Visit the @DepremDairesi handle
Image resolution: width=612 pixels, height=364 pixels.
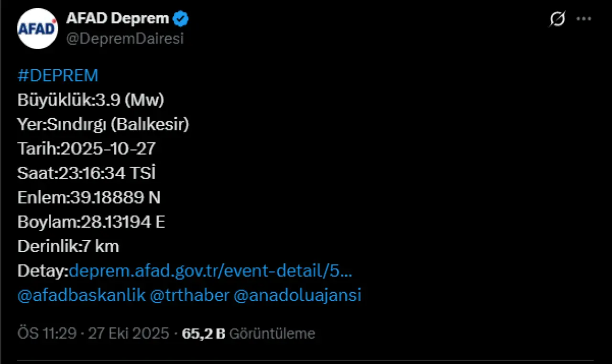point(125,39)
